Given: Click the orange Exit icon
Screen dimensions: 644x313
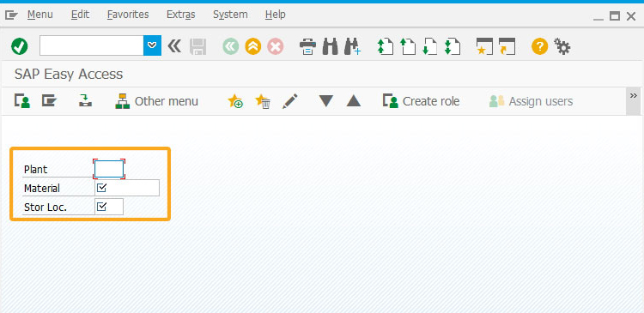Looking at the screenshot, I should pyautogui.click(x=253, y=46).
